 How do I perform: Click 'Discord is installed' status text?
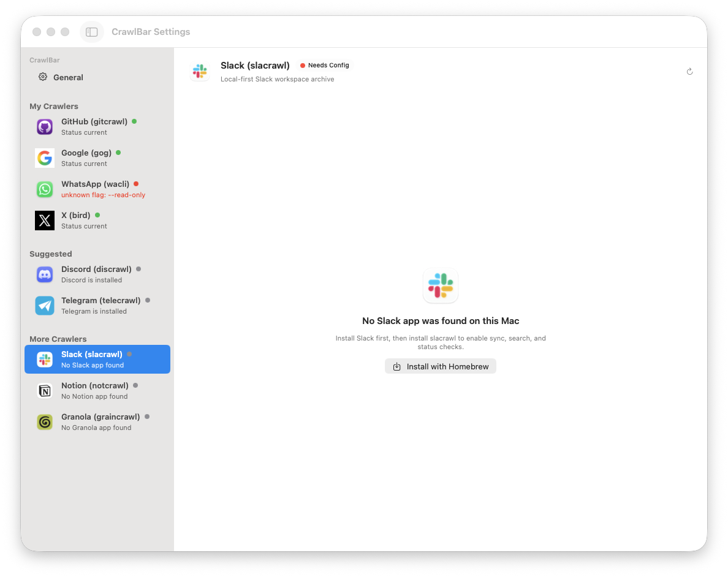point(91,280)
